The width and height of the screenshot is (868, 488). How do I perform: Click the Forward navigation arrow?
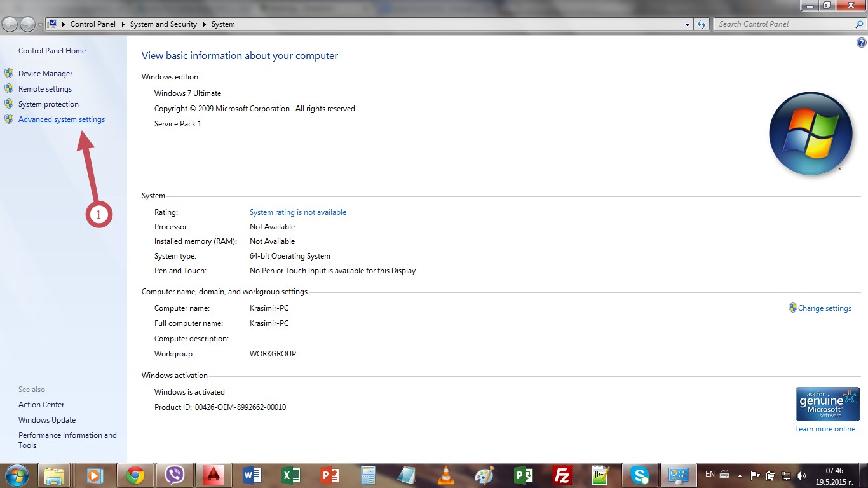[x=28, y=24]
